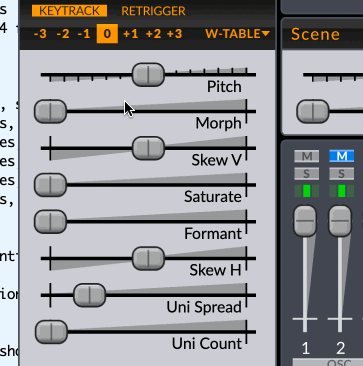363x366 pixels.
Task: Solo mixer channel 2
Action: (342, 173)
